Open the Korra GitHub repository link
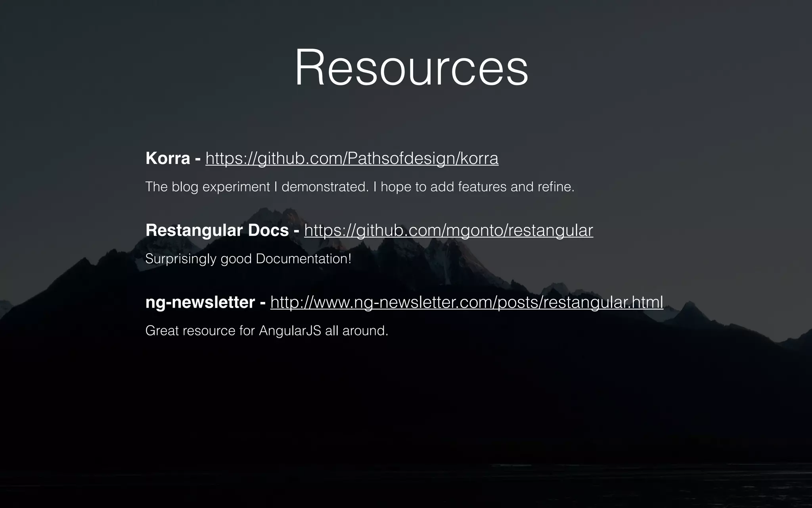The height and width of the screenshot is (508, 812). pyautogui.click(x=352, y=158)
